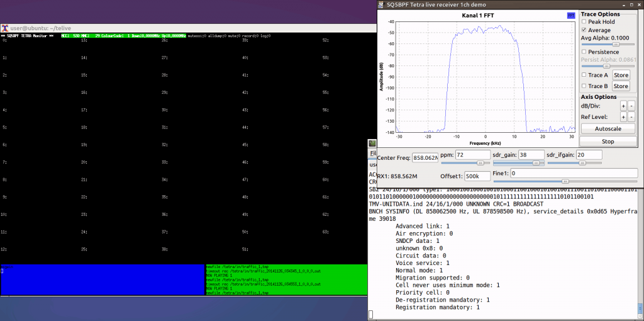Image resolution: width=644 pixels, height=321 pixels.
Task: Close the Tetra live receiver window
Action: pos(638,4)
